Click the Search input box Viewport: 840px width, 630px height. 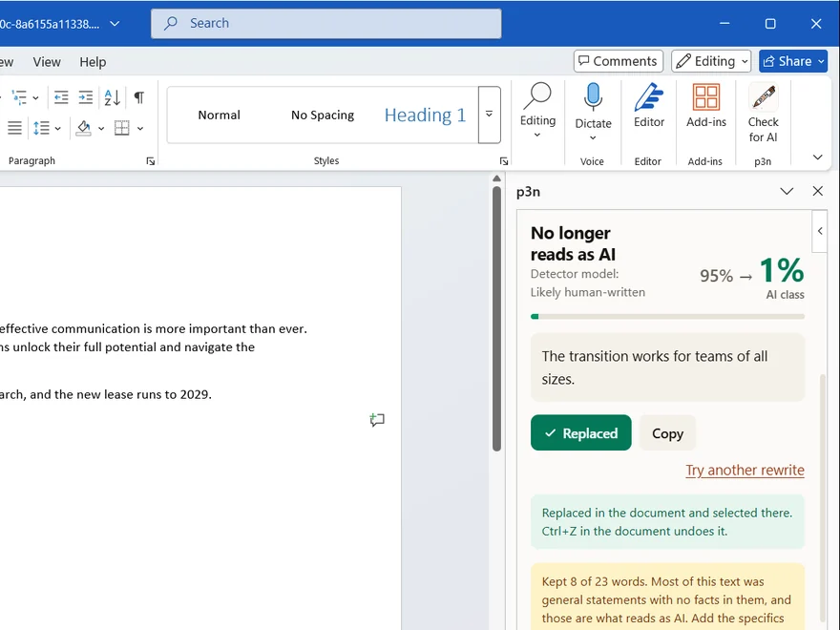pyautogui.click(x=326, y=23)
